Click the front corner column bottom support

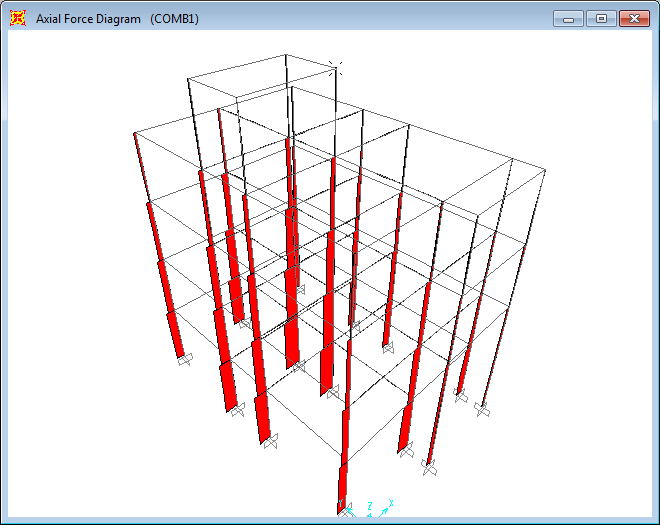343,509
